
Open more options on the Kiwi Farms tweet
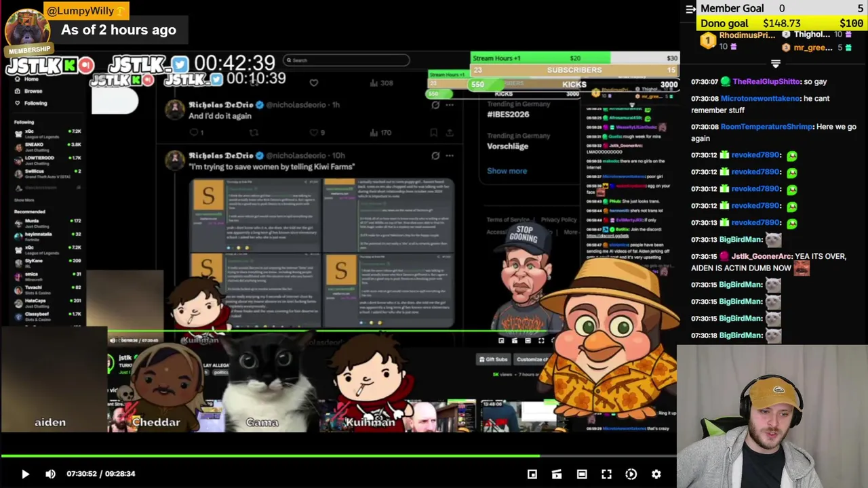click(450, 155)
